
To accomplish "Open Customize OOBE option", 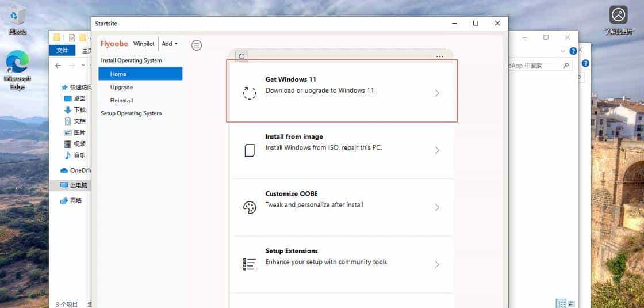I will point(342,207).
